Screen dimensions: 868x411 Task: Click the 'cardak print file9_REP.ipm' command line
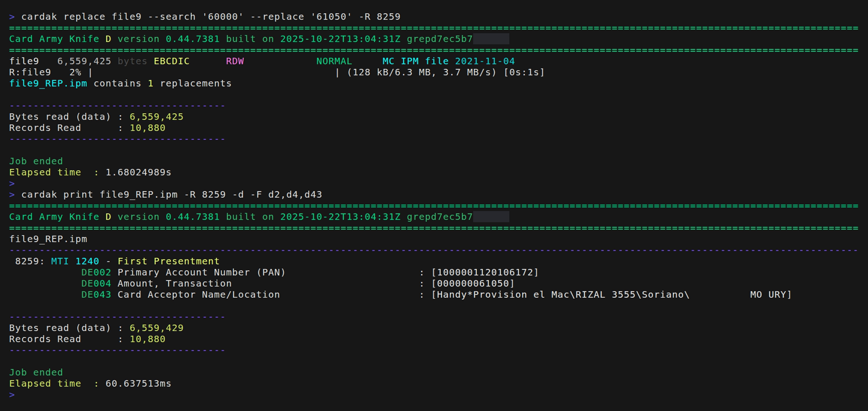[171, 195]
